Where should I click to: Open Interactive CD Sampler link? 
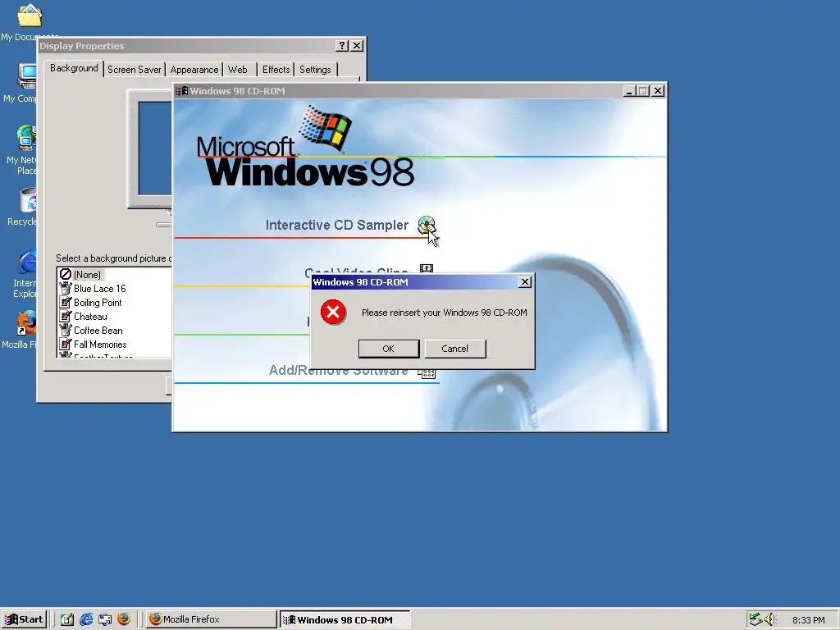point(337,225)
